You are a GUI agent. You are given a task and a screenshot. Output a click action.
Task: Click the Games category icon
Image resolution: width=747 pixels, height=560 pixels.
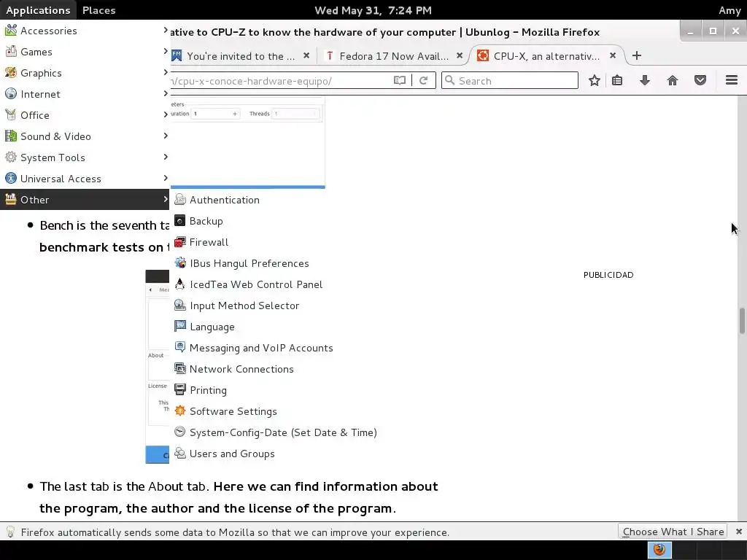click(11, 52)
